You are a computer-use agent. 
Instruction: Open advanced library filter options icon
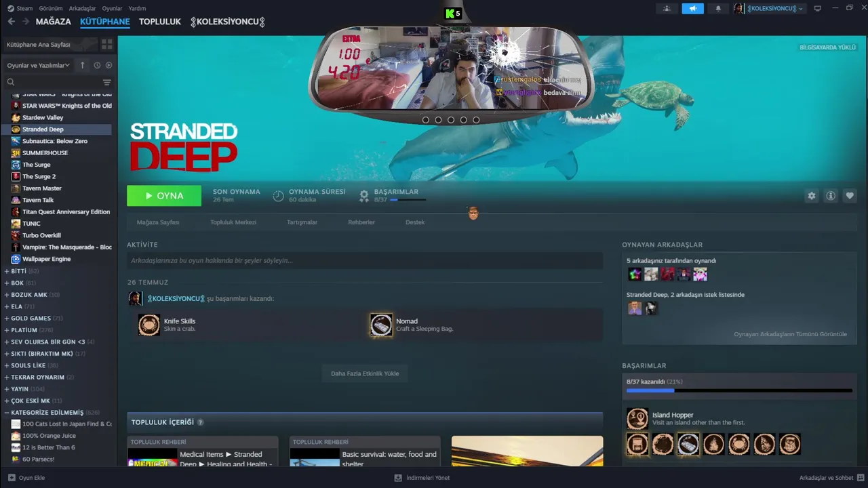pos(106,82)
